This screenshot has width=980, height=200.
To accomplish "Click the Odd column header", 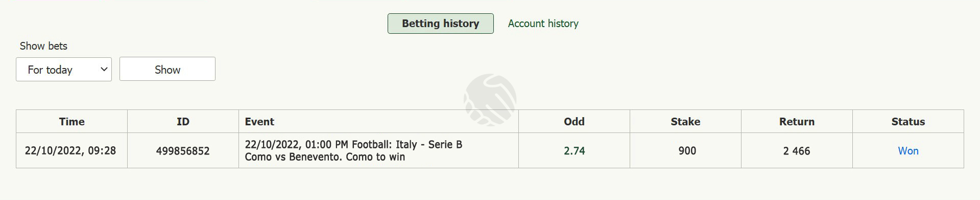I will point(574,122).
